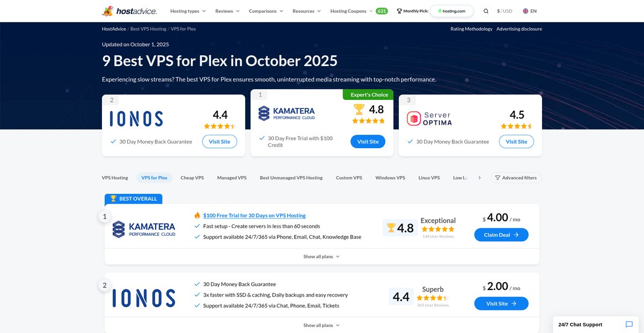Click Visit Site in Server Optima card

point(516,142)
